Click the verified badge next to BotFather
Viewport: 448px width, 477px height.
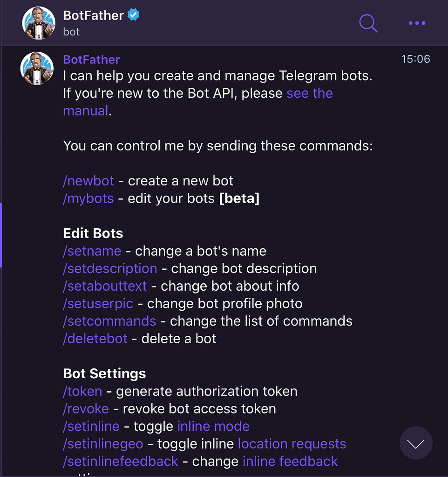134,15
